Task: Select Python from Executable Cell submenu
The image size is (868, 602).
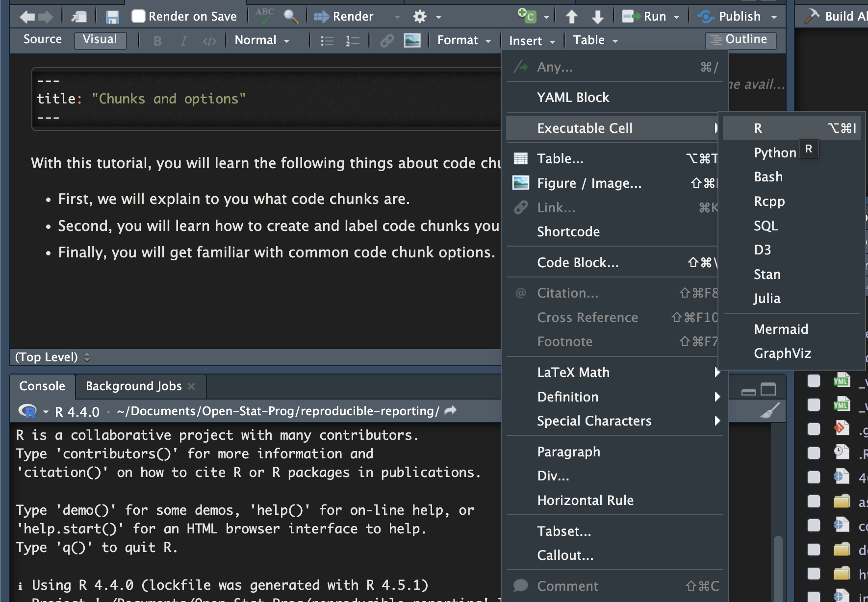Action: (775, 153)
